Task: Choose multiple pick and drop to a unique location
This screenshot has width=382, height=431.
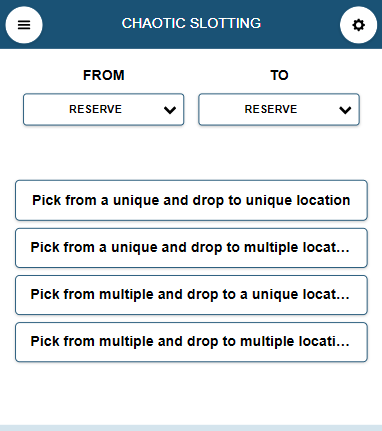Action: 191,295
